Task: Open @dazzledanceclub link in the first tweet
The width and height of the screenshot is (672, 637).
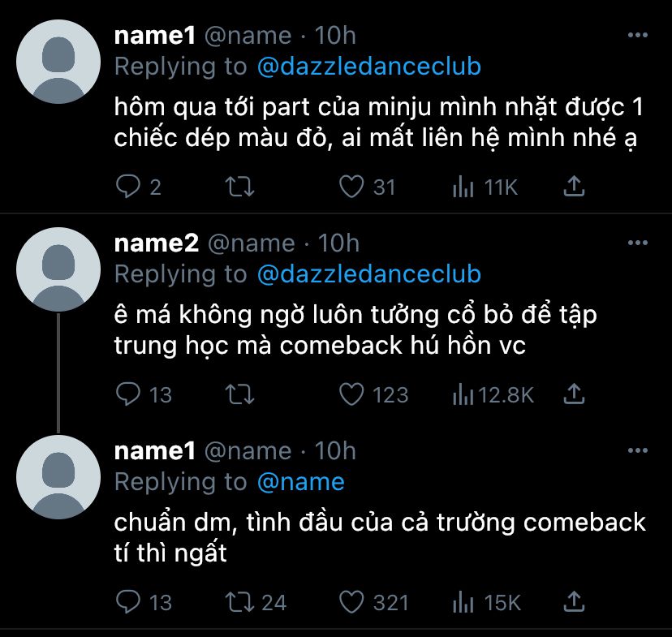Action: 368,67
